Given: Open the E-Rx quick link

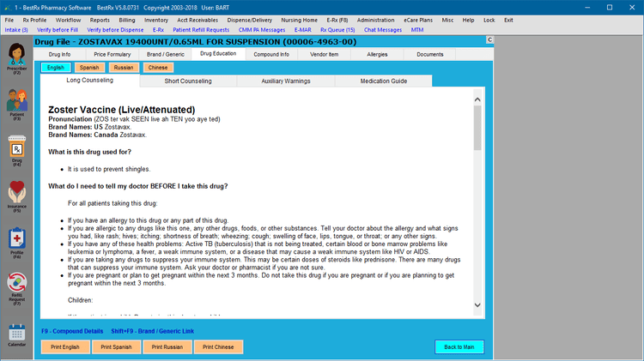Looking at the screenshot, I should (x=158, y=30).
